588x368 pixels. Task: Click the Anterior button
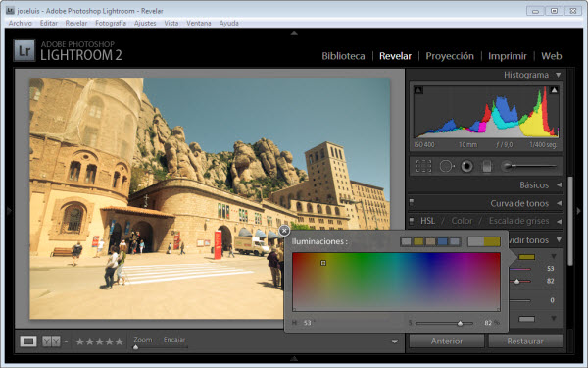pyautogui.click(x=446, y=341)
